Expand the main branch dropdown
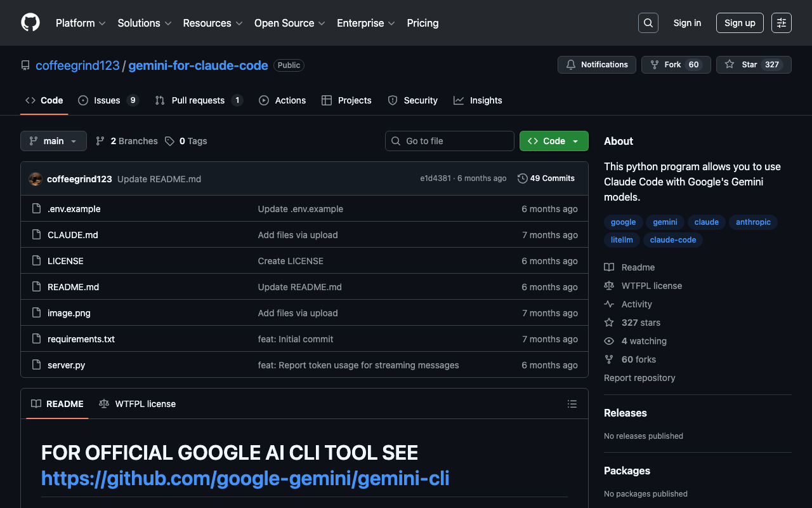This screenshot has width=812, height=508. [x=53, y=141]
